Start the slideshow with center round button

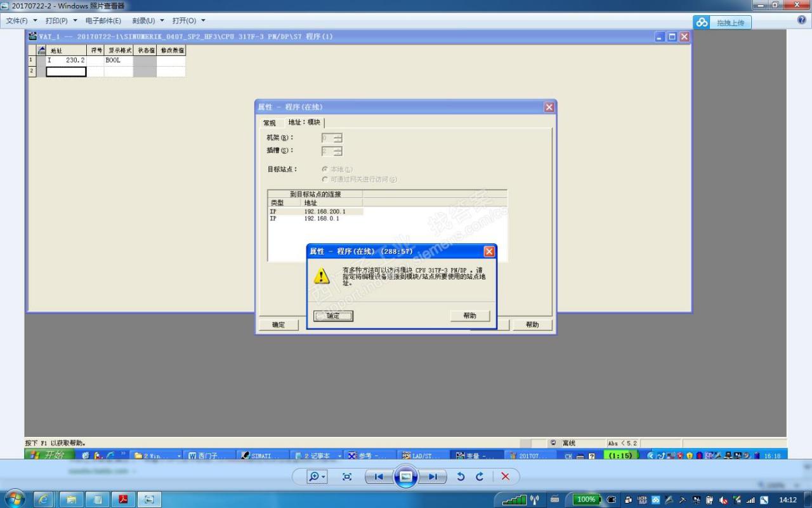pyautogui.click(x=406, y=476)
